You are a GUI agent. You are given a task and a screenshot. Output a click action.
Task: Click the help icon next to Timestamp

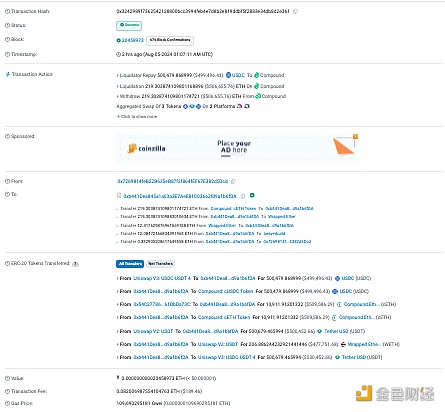[x=7, y=54]
